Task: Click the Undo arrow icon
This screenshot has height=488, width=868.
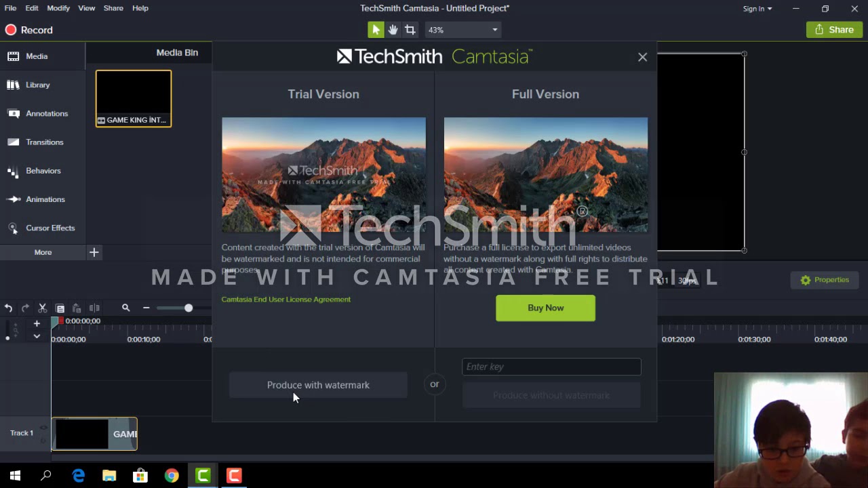Action: coord(8,308)
